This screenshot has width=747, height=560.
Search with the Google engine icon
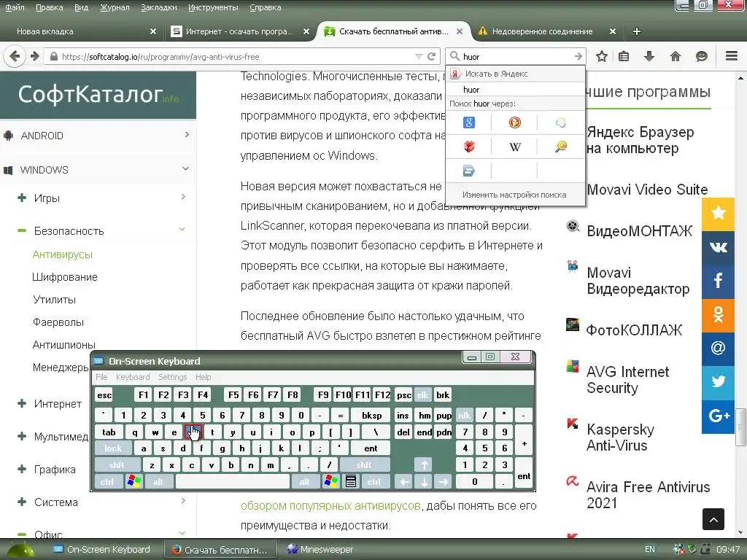[x=469, y=122]
